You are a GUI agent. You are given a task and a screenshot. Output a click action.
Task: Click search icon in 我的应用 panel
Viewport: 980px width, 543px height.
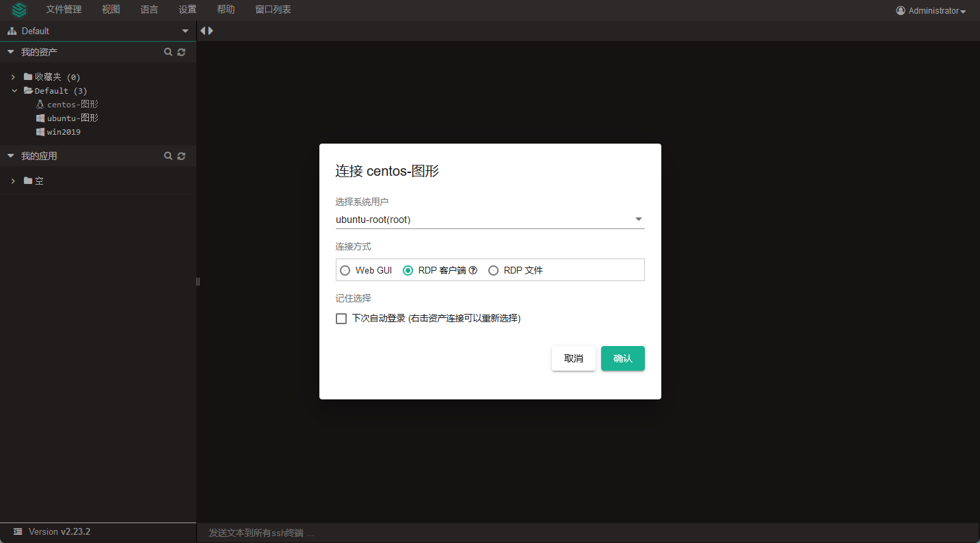click(x=168, y=156)
